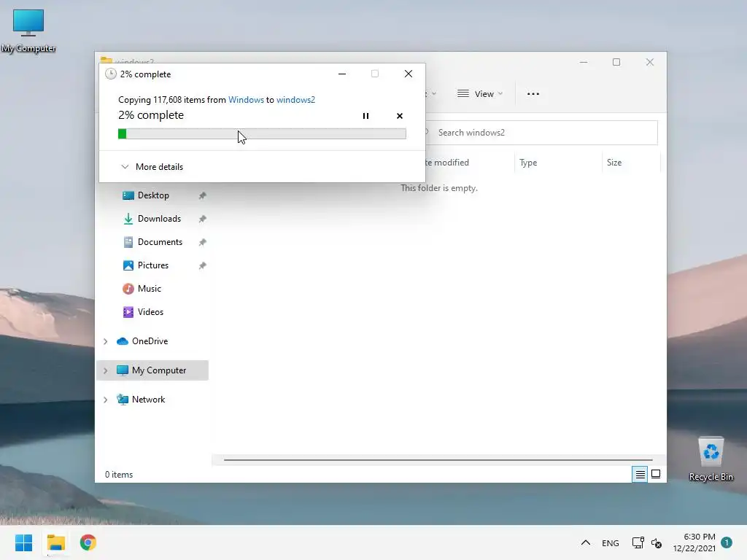747x560 pixels.
Task: Open the clock and date panel
Action: 694,542
